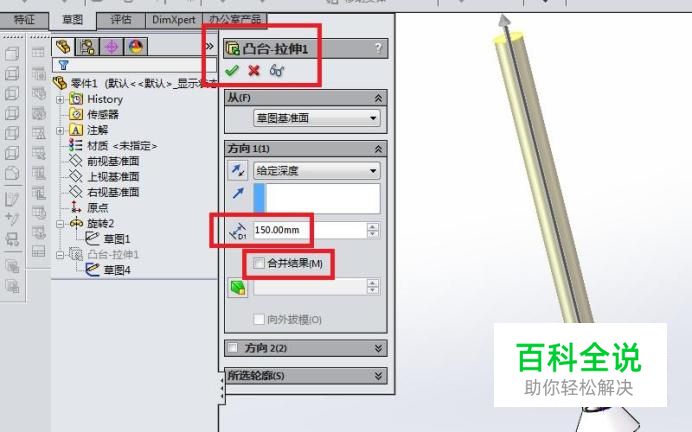This screenshot has width=692, height=432.
Task: Enable the 方向 2(2) checkbox
Action: click(233, 348)
